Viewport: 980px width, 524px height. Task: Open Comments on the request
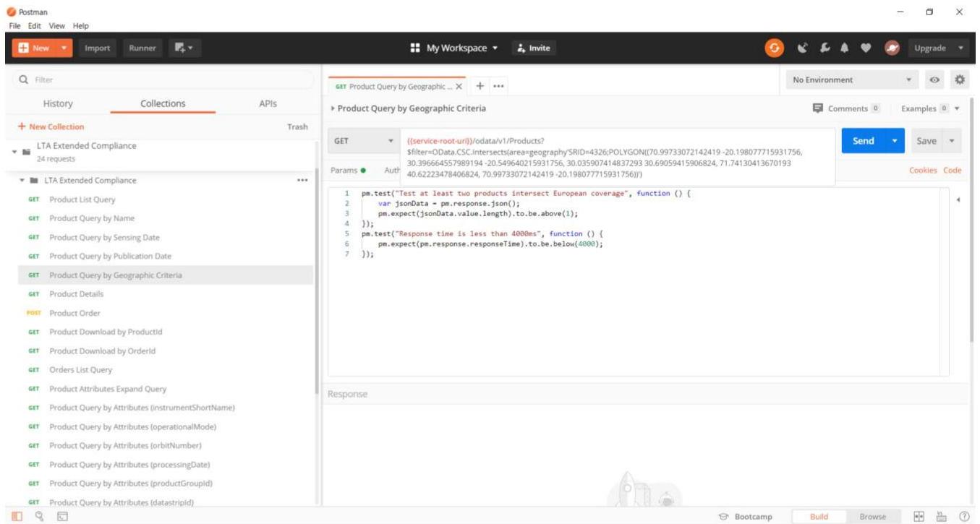847,108
